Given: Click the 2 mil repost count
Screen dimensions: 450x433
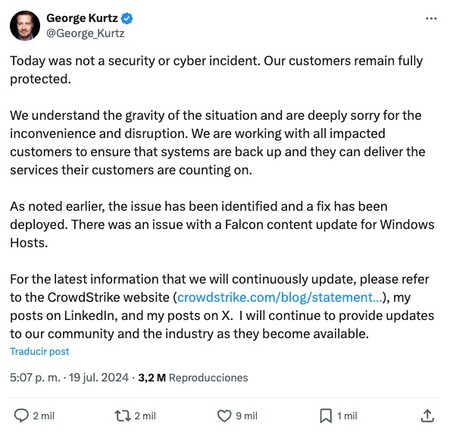Looking at the screenshot, I should click(145, 416).
